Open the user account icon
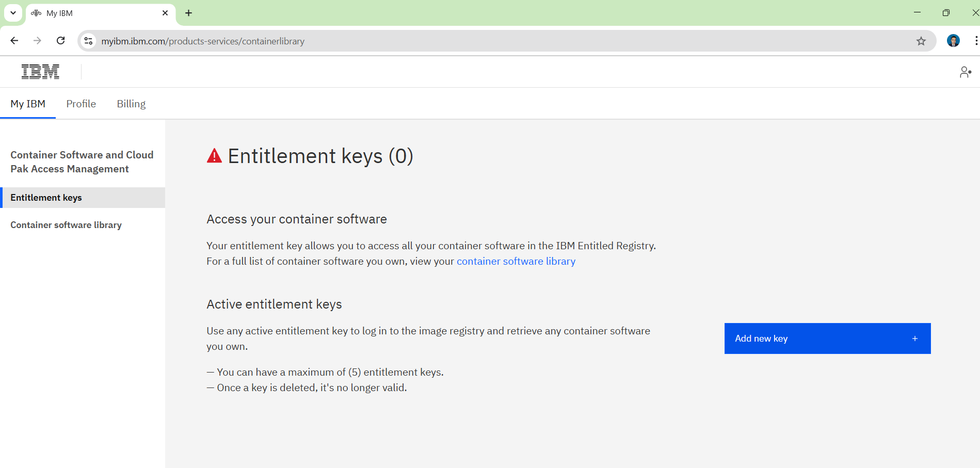Screen dimensions: 980x468 (x=965, y=72)
